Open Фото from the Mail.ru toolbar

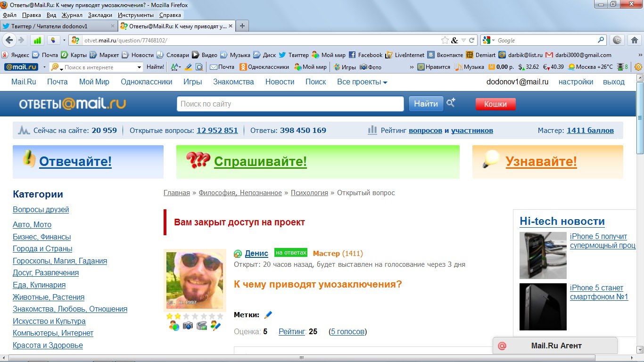pyautogui.click(x=371, y=67)
